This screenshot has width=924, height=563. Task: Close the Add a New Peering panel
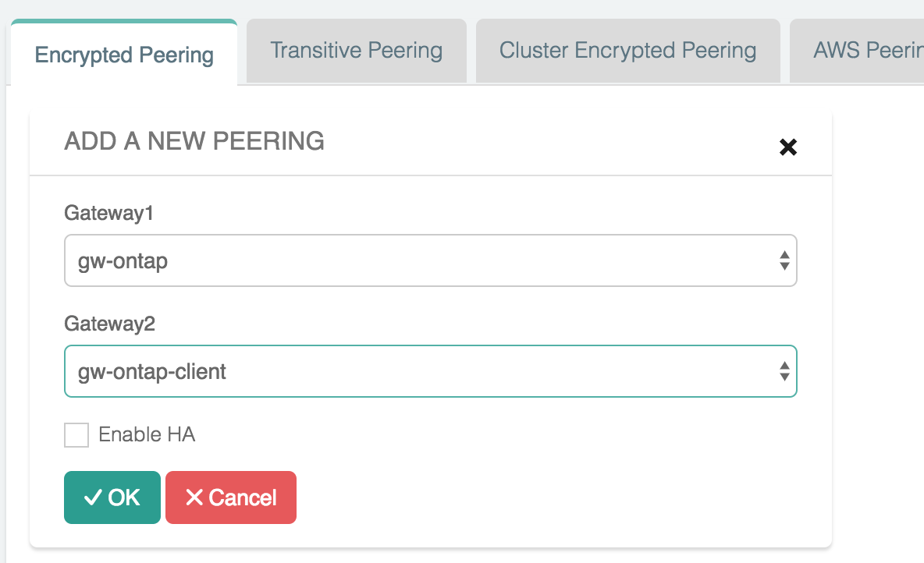(788, 147)
